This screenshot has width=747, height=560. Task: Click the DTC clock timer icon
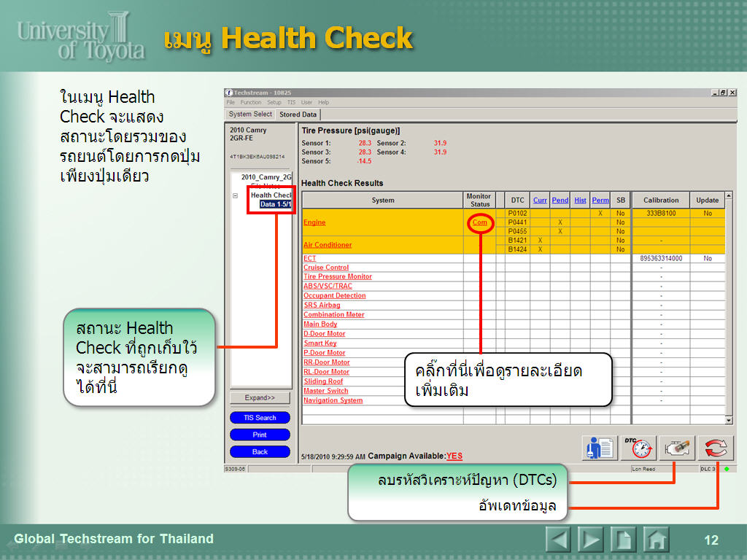pyautogui.click(x=638, y=448)
